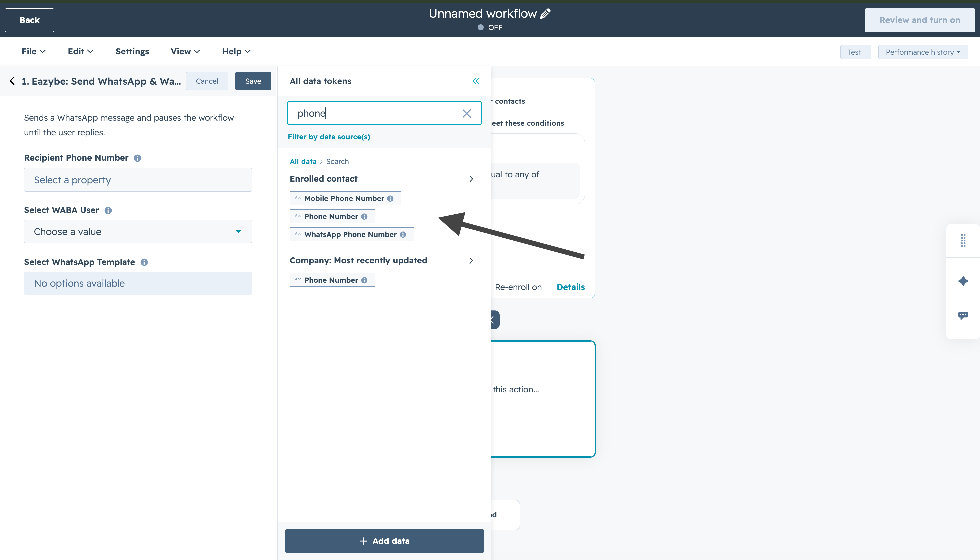Screen dimensions: 980x560
Task: Open the Edit menu
Action: [x=80, y=51]
